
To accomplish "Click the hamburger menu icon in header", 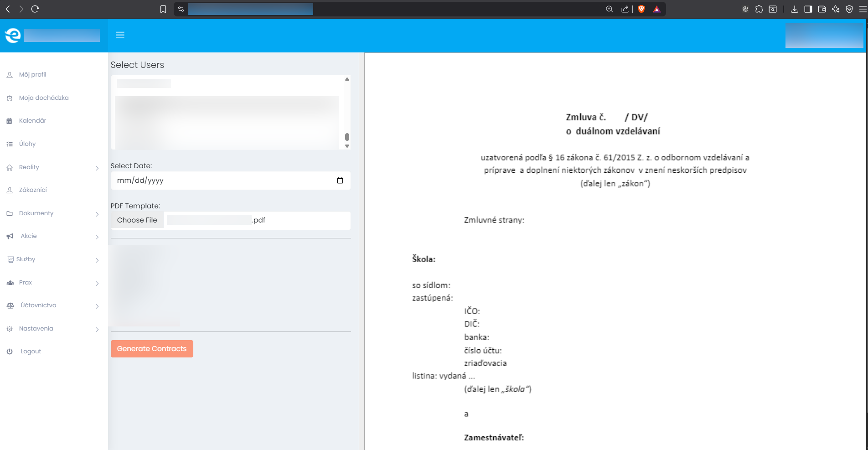I will 120,35.
